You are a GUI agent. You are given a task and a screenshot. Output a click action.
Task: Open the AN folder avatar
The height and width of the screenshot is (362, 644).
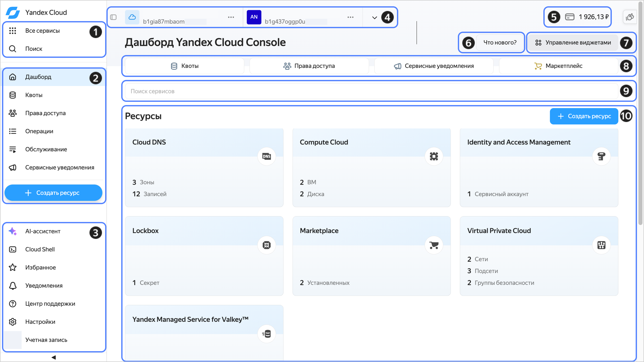[x=254, y=17]
